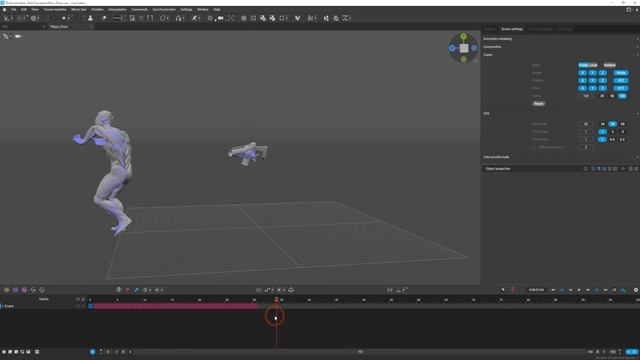Open the Timeline menu
The image size is (640, 360).
tap(97, 9)
